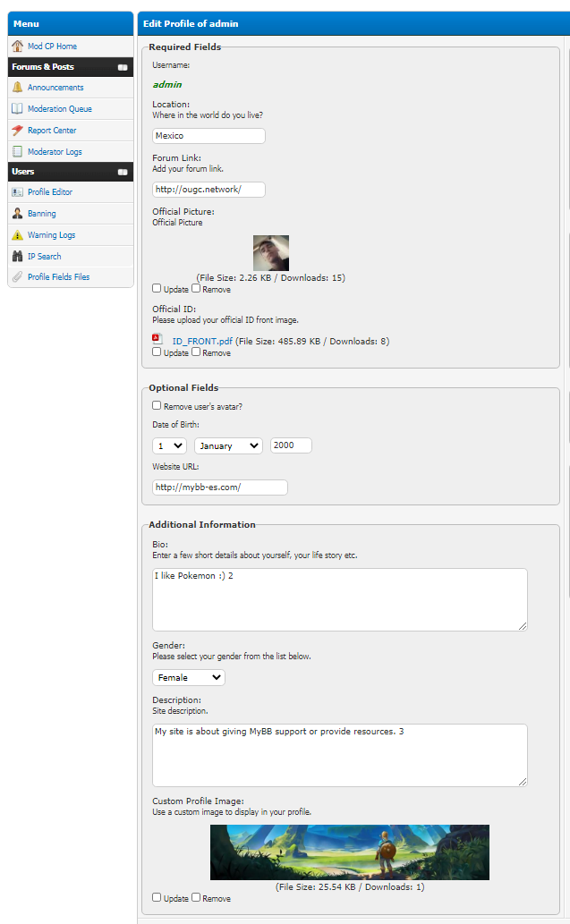Viewport: 570px width, 924px height.
Task: Click the Zelda landscape custom profile image
Action: [x=349, y=852]
